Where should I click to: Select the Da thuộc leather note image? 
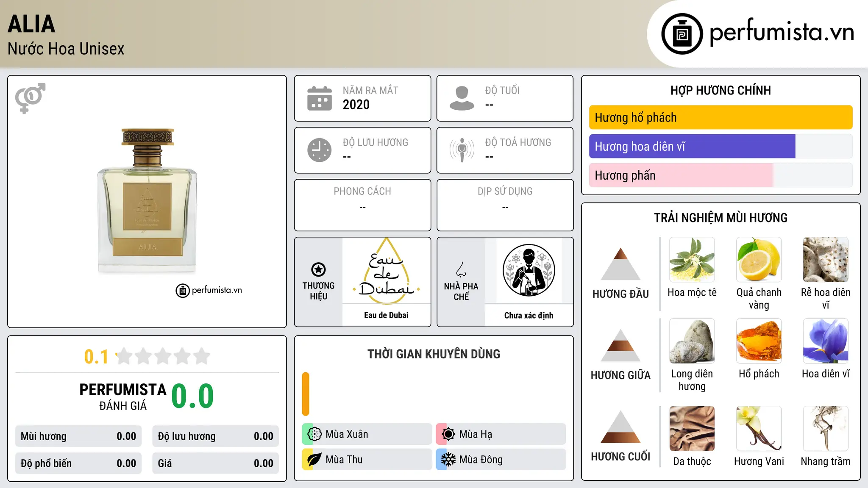tap(692, 429)
